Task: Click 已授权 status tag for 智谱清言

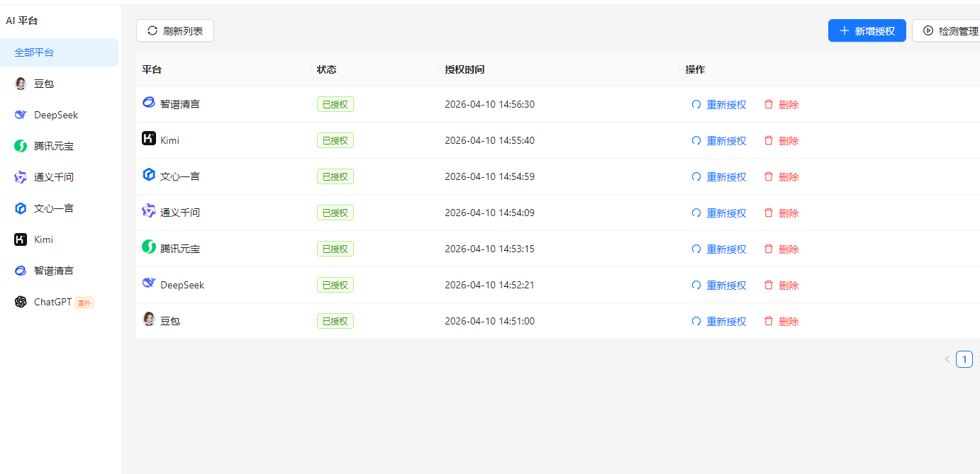Action: pos(335,104)
